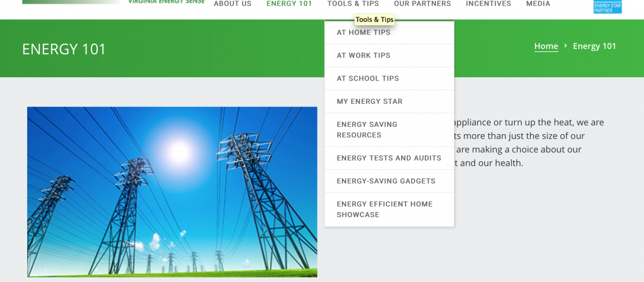Click the power lines photo
The image size is (644, 282).
172,192
